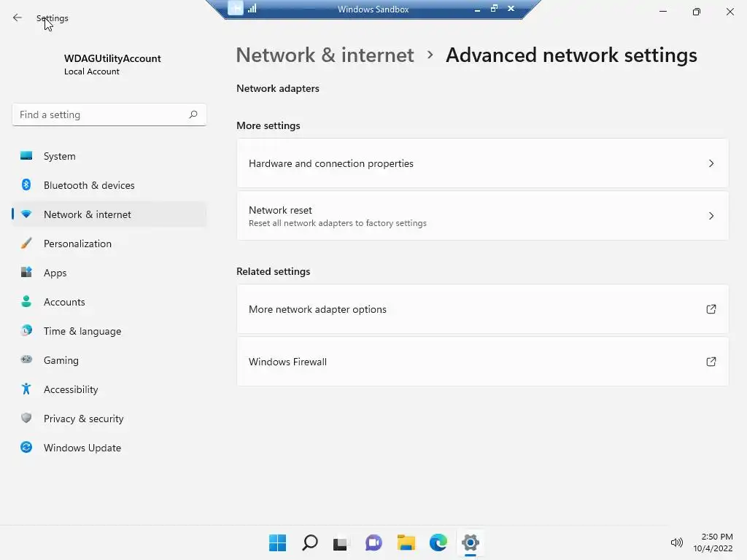The height and width of the screenshot is (560, 747).
Task: Expand Hardware and connection properties
Action: pyautogui.click(x=482, y=163)
